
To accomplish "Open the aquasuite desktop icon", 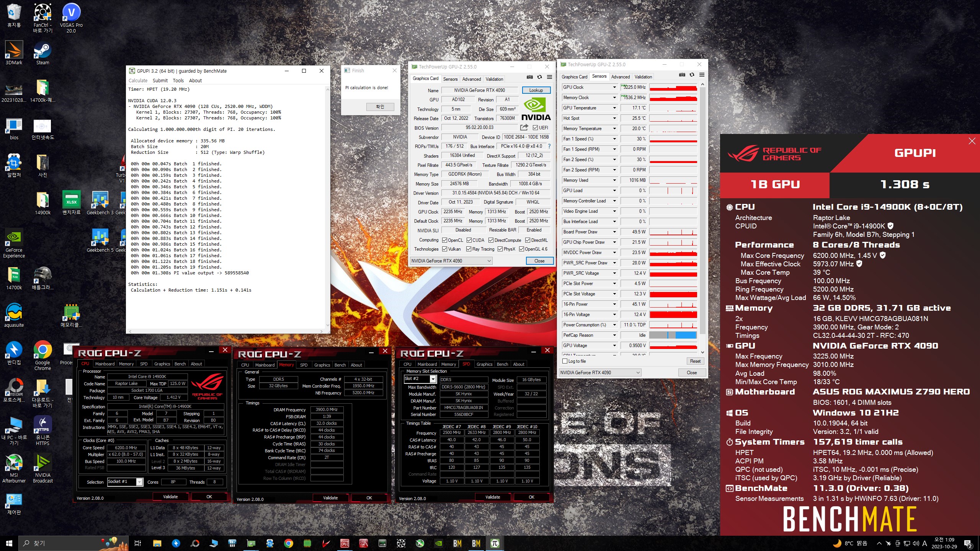I will (x=14, y=316).
